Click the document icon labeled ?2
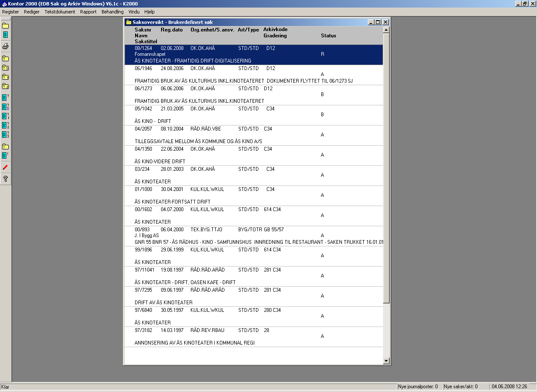The image size is (537, 392). click(x=5, y=125)
